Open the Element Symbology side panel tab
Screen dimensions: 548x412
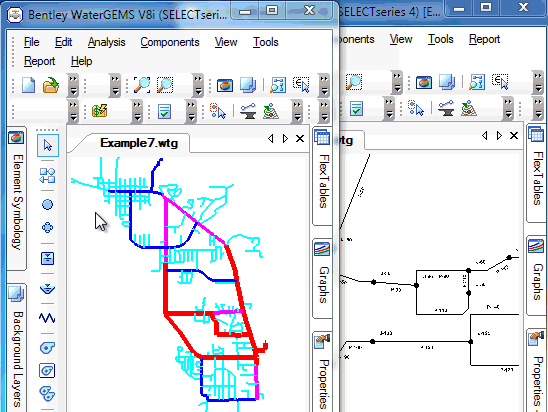pyautogui.click(x=16, y=198)
